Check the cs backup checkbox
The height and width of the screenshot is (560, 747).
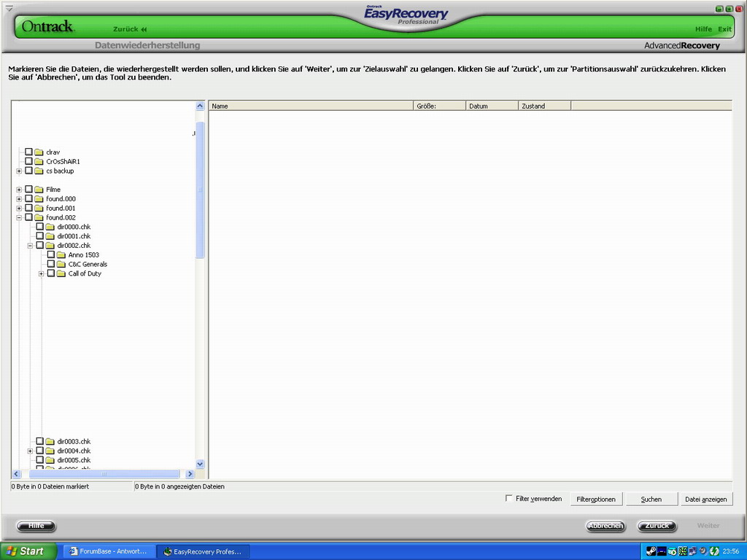(x=28, y=171)
